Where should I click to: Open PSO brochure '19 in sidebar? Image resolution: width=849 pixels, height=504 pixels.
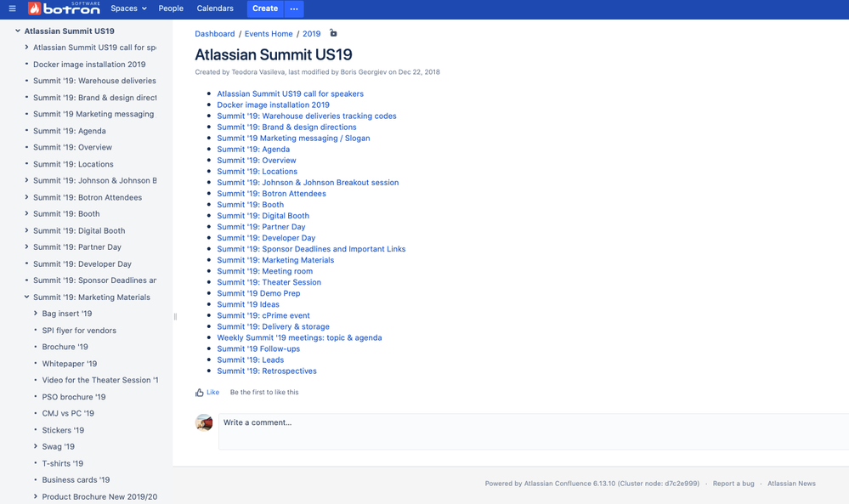click(74, 397)
